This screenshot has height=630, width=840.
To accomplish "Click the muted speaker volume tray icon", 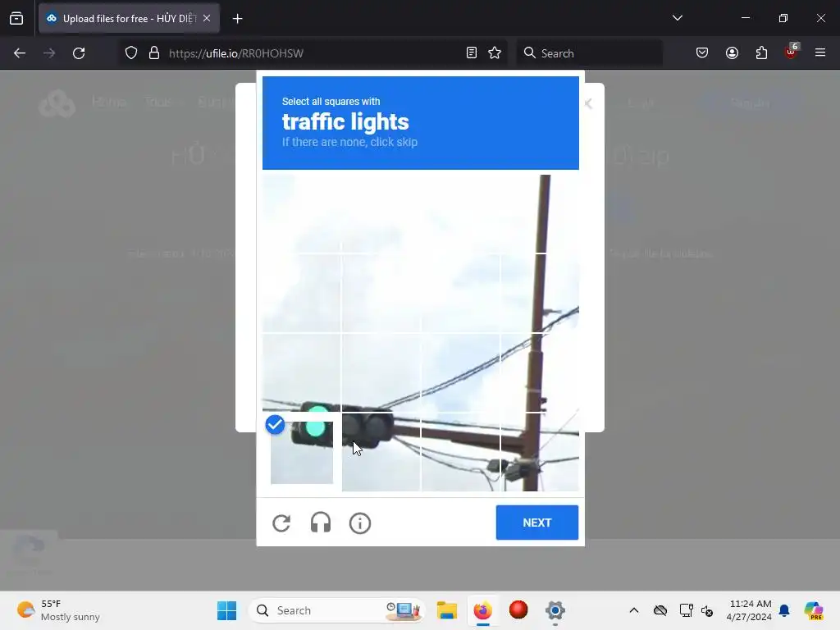I will coord(707,610).
